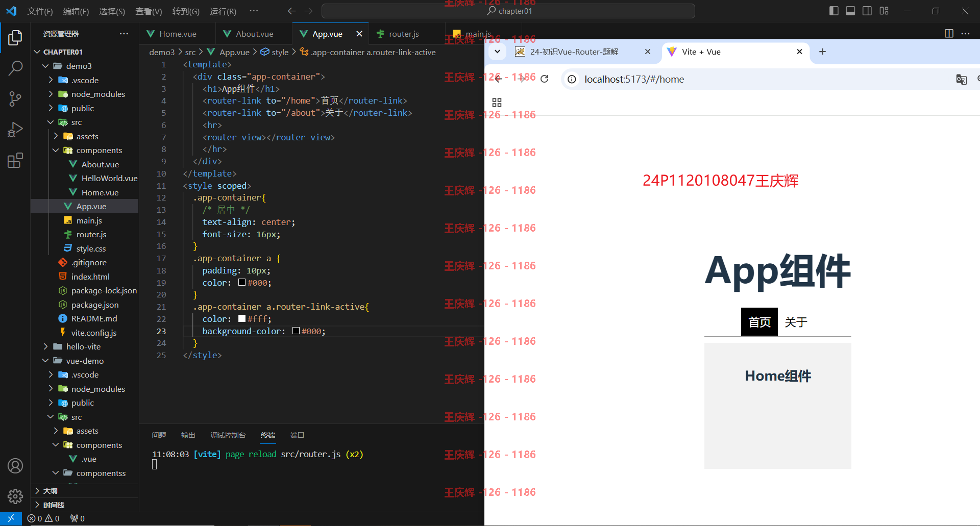Click the browser back arrow
Screen dimensions: 980x526
pyautogui.click(x=498, y=79)
